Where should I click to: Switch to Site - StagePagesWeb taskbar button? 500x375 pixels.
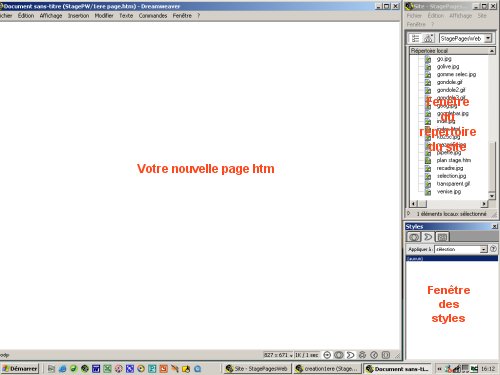pyautogui.click(x=257, y=369)
